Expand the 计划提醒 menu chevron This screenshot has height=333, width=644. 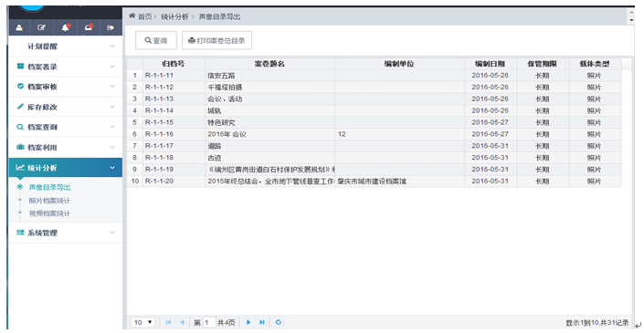coord(112,46)
